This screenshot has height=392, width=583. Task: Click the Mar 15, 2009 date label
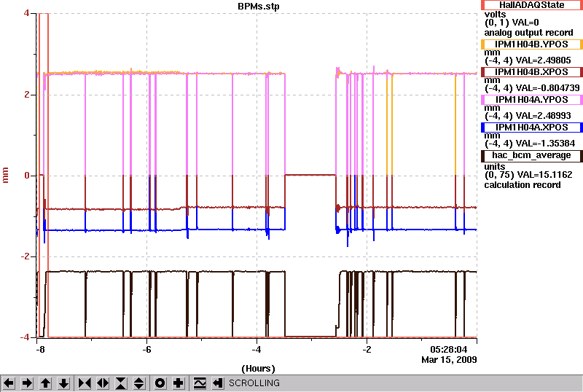point(449,360)
